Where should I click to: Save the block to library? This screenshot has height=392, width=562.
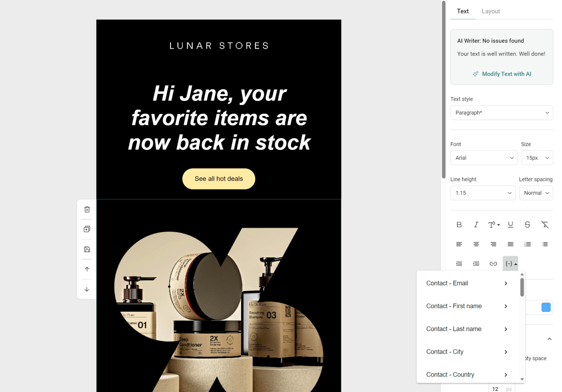point(87,249)
